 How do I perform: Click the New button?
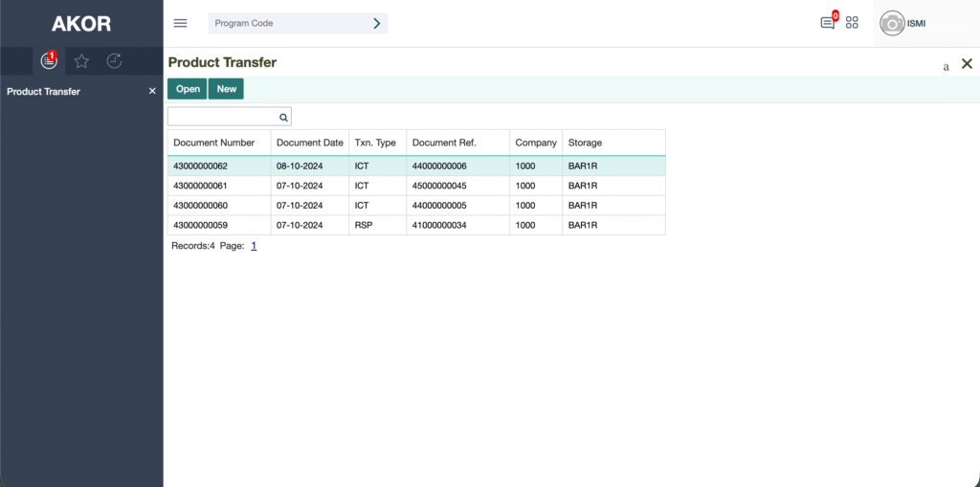(x=226, y=89)
